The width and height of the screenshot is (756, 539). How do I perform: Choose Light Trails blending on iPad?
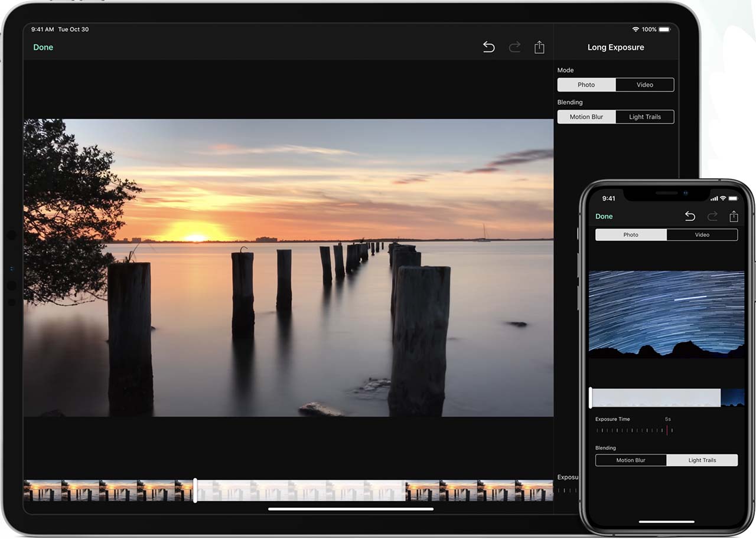644,117
